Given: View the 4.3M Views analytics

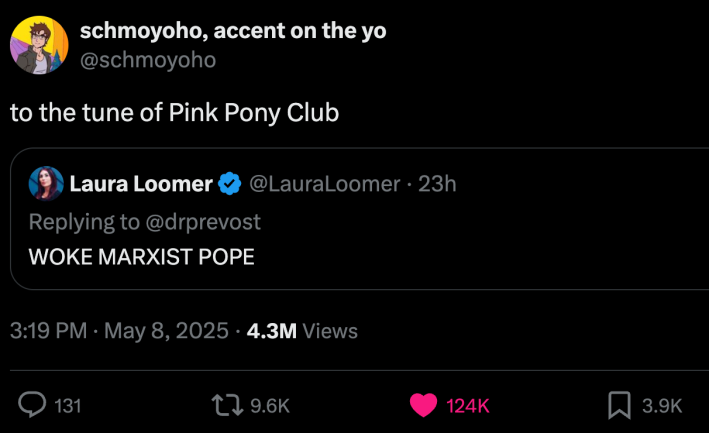Looking at the screenshot, I should tap(302, 330).
